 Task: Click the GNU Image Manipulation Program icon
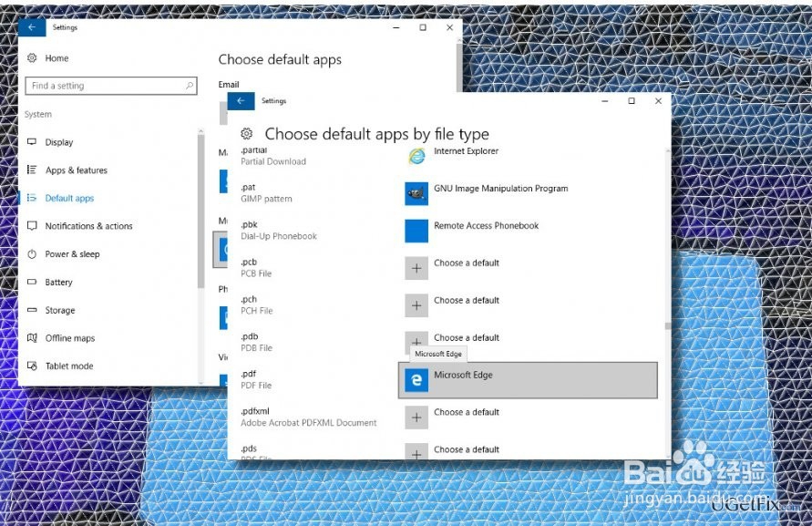click(x=416, y=193)
